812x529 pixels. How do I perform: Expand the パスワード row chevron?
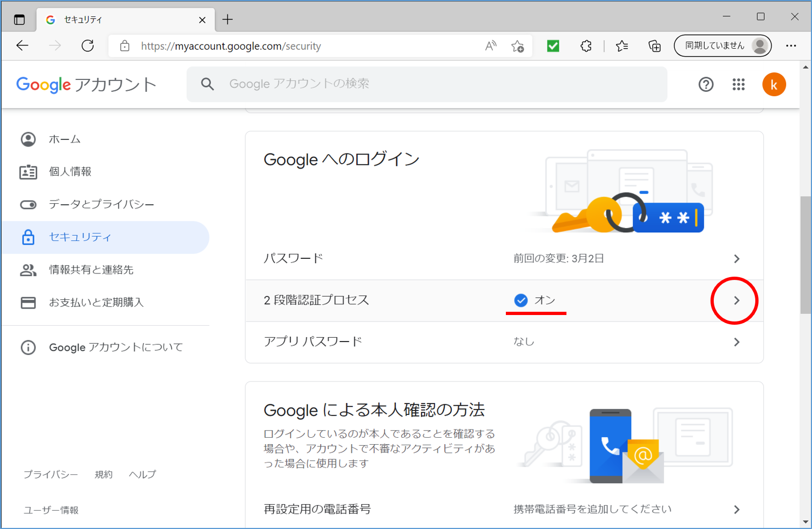pyautogui.click(x=736, y=259)
